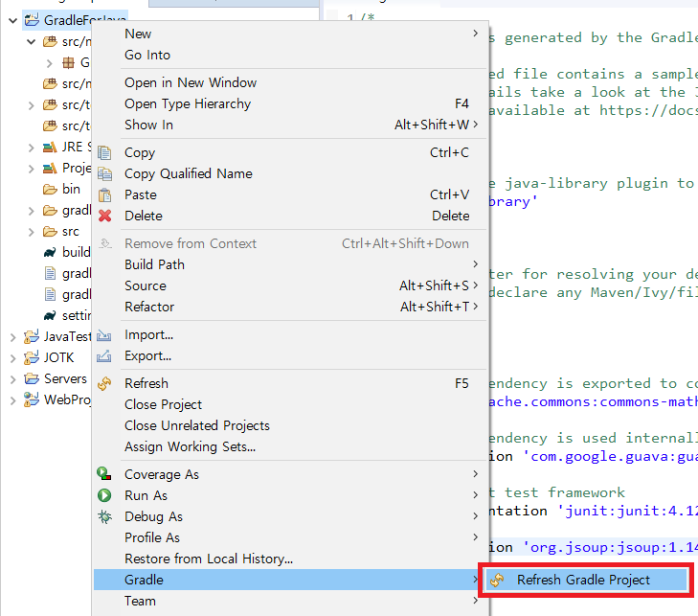
Task: Select Restore from Local History...
Action: [291, 559]
